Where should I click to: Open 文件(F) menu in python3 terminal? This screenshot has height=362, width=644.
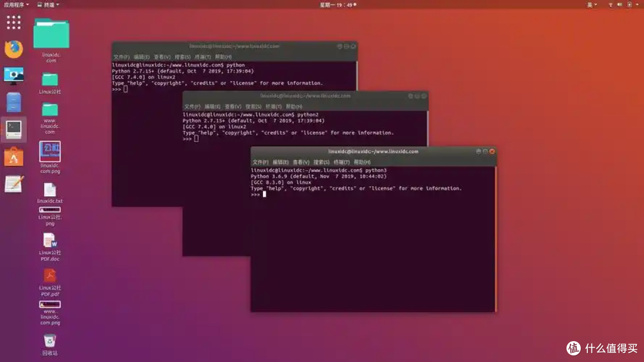260,162
